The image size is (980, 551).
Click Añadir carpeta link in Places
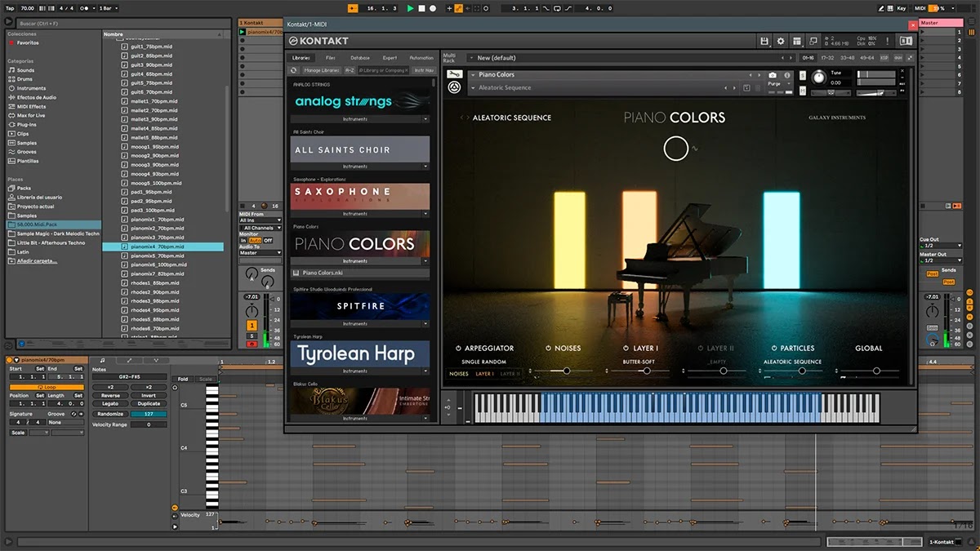(38, 260)
